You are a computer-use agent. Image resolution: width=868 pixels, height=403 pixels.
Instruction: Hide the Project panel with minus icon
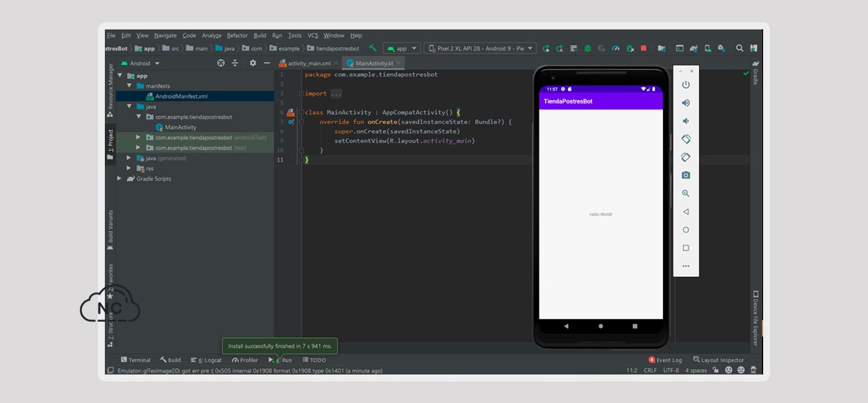[x=267, y=63]
